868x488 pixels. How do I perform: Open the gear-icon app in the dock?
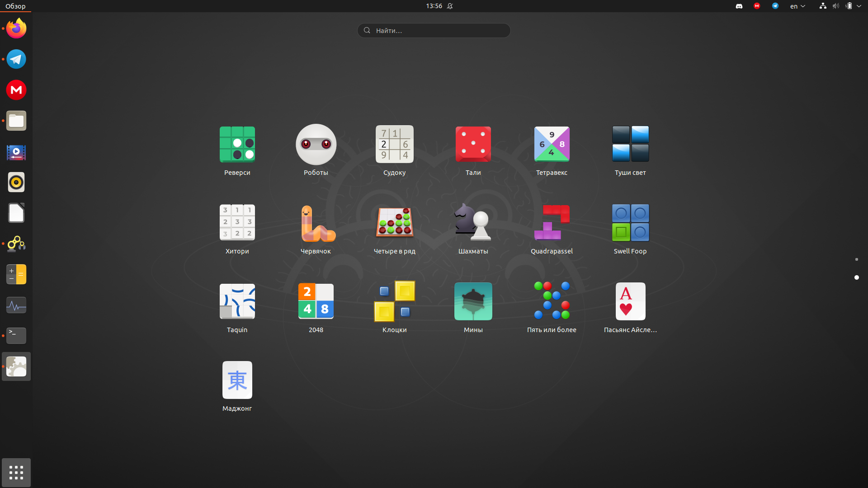[x=16, y=366]
